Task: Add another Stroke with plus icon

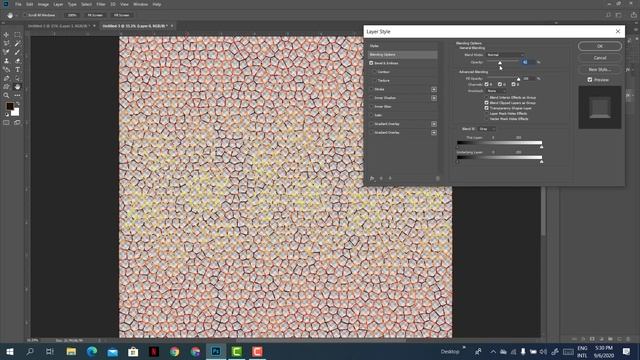Action: pos(433,89)
